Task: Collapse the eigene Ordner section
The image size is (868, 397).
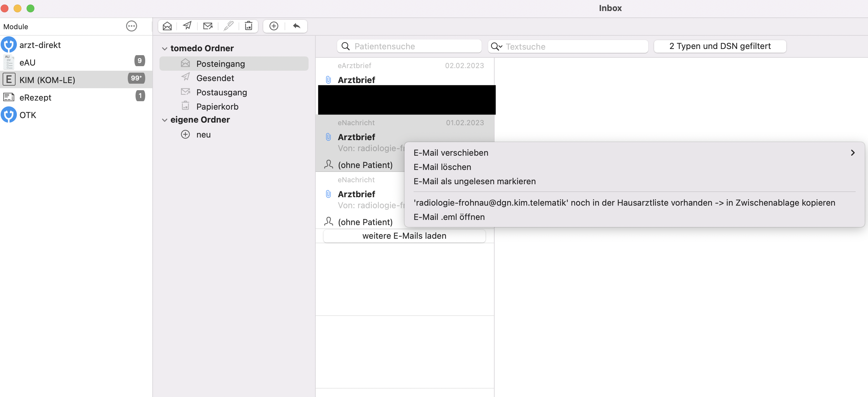Action: (164, 120)
